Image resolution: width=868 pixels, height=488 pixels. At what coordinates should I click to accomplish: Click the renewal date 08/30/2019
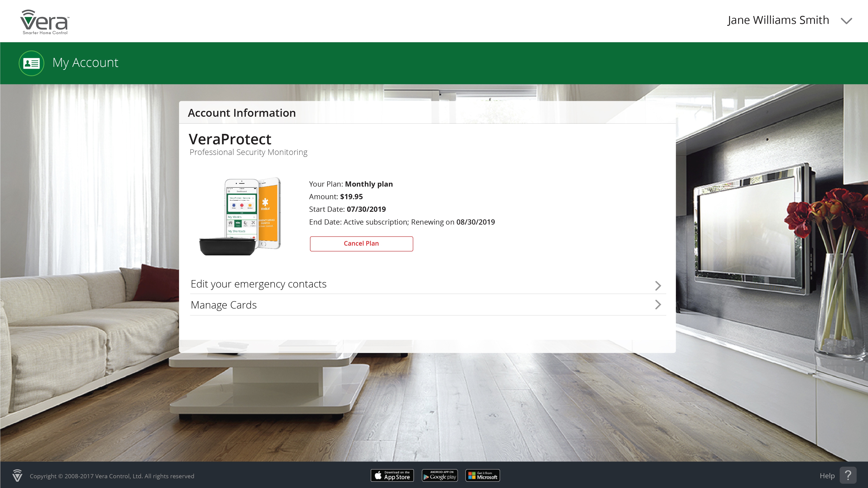pyautogui.click(x=476, y=222)
